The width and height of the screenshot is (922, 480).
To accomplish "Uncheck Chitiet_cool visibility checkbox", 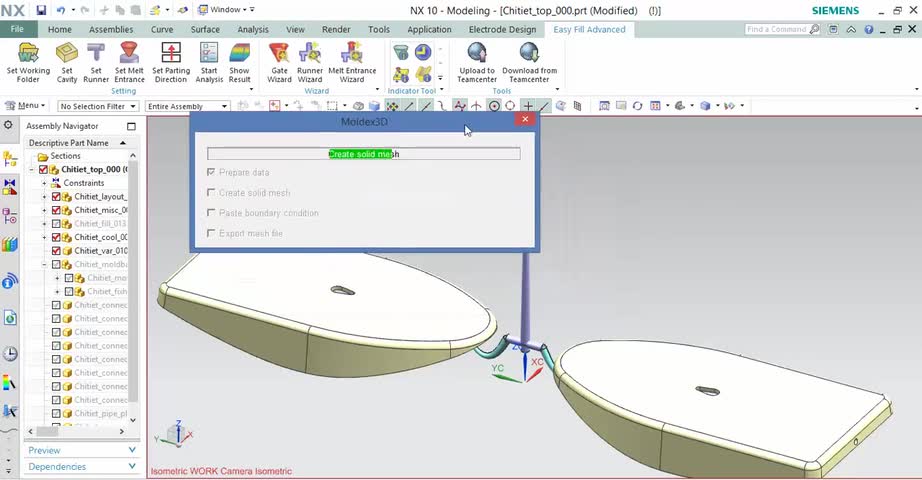I will (56, 237).
